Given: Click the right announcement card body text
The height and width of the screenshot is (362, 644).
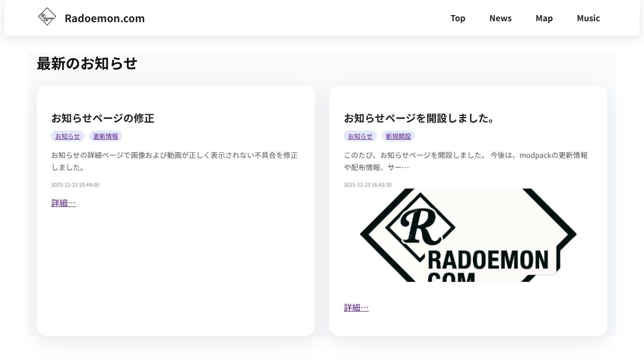Looking at the screenshot, I should [x=466, y=161].
